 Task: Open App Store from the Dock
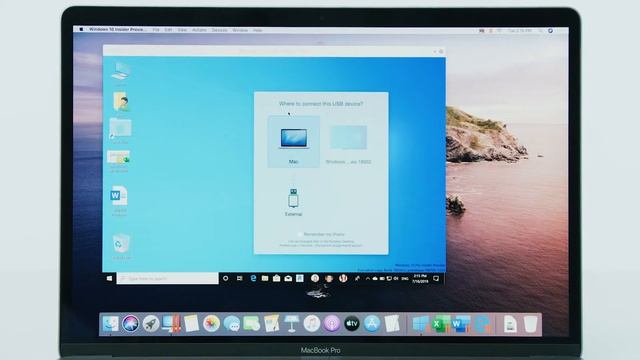click(372, 324)
